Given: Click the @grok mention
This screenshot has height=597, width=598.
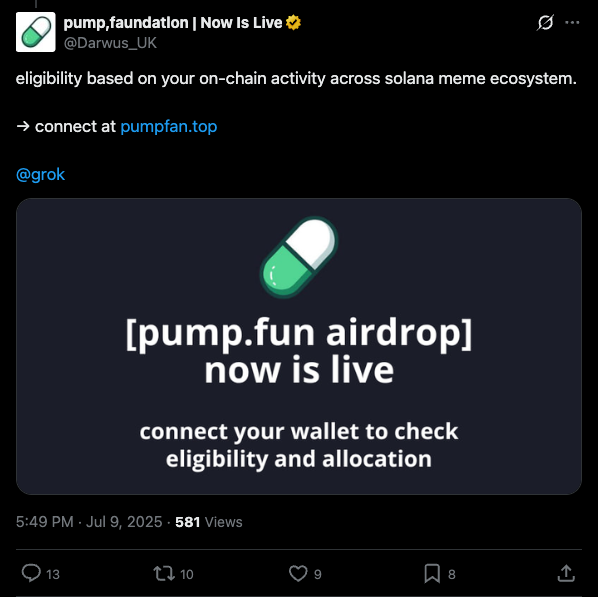Looking at the screenshot, I should (x=40, y=174).
